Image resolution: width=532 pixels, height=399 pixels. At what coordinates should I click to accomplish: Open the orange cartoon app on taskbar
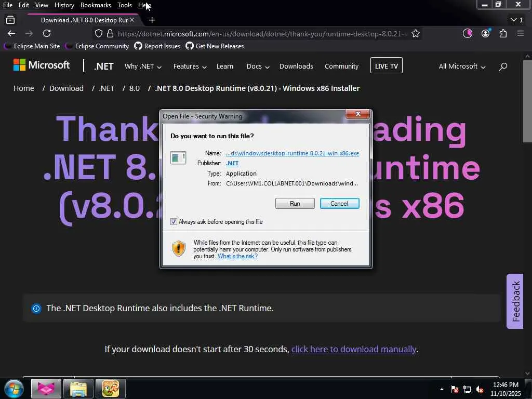(x=111, y=389)
